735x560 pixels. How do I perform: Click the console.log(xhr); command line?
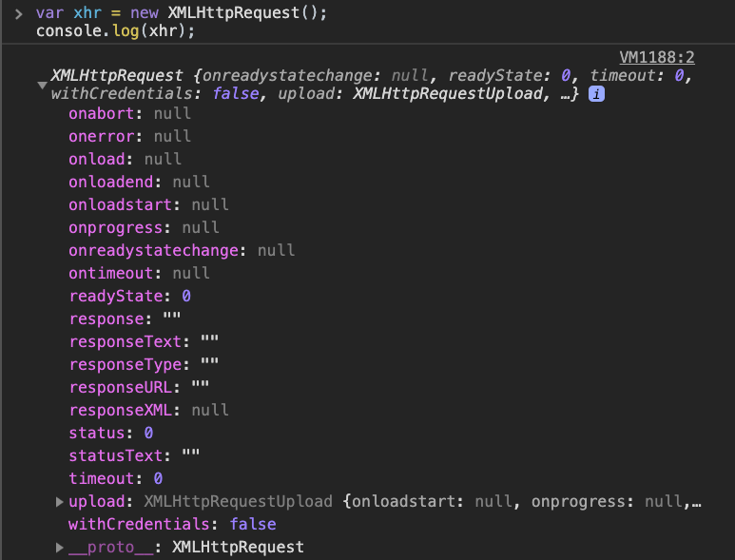[x=115, y=31]
